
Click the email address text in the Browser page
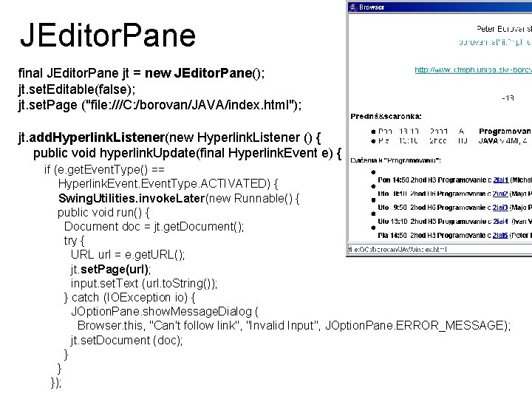click(x=494, y=42)
